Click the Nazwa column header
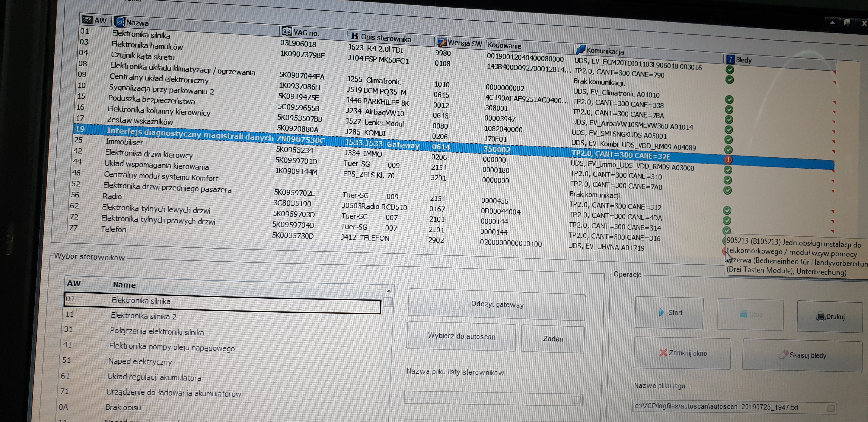This screenshot has height=422, width=868. click(x=137, y=23)
